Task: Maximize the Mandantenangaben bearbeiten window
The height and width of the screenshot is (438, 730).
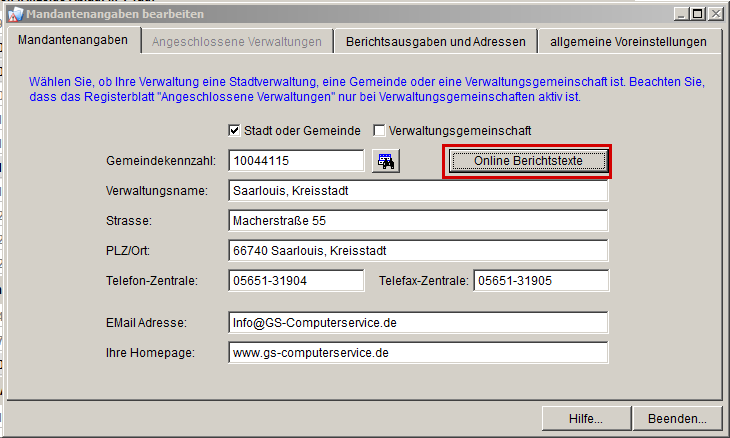Action: tap(698, 14)
